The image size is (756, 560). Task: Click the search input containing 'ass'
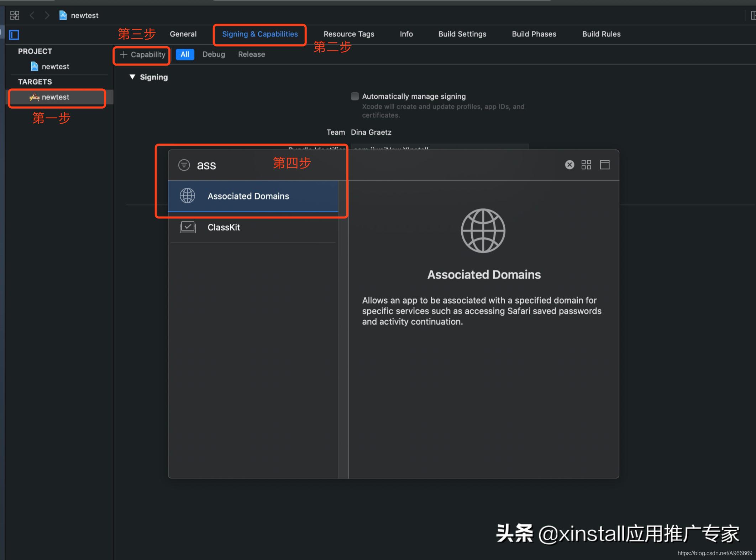point(214,165)
